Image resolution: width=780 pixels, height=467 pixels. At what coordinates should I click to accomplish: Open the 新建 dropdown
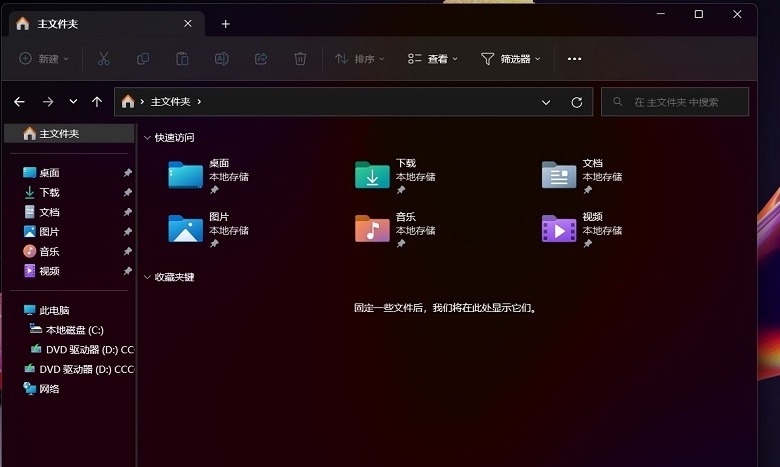click(44, 59)
